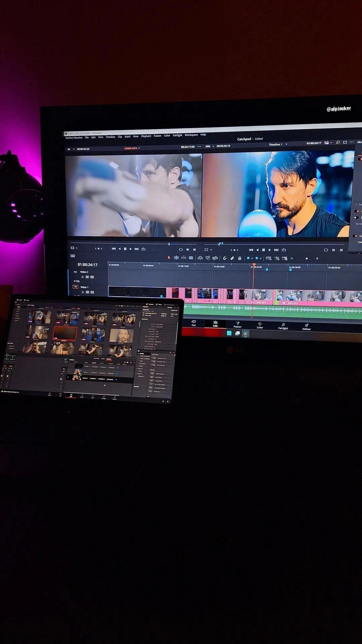Screen dimensions: 362x644
Task: Open Timeline View Options icon above timecode
Action: click(x=72, y=256)
